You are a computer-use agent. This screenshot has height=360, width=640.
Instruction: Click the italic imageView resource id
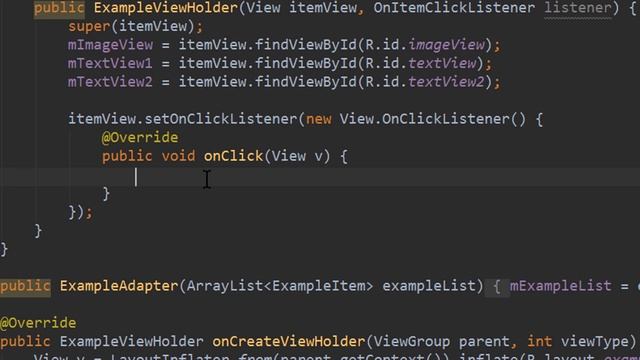coord(446,45)
